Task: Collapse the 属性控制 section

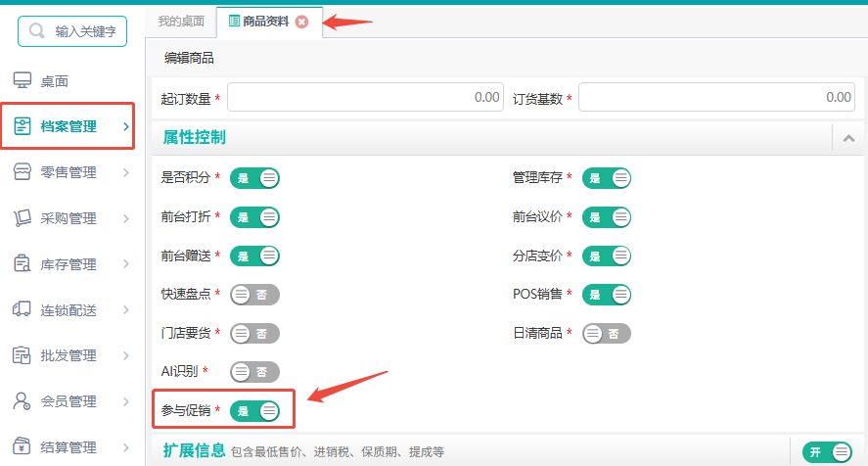Action: [x=848, y=138]
